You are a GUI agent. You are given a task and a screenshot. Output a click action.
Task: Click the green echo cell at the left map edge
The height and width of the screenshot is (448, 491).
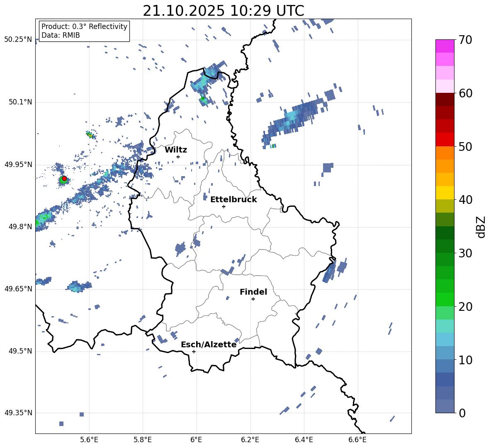point(42,220)
